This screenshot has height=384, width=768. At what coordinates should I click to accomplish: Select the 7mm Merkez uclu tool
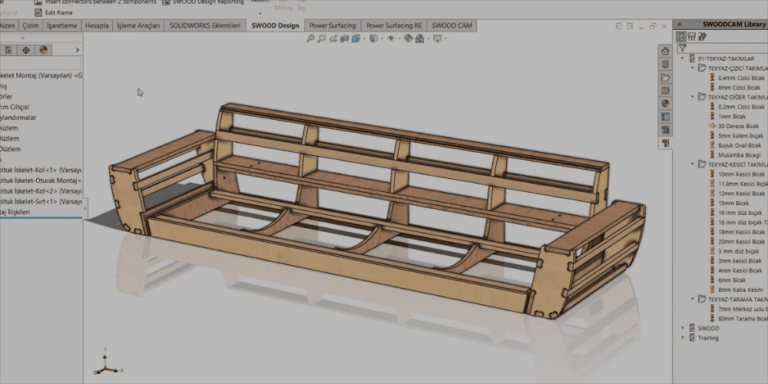(743, 309)
